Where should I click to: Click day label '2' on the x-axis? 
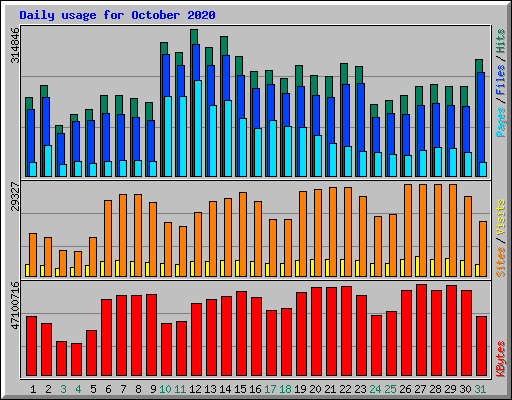pyautogui.click(x=48, y=389)
